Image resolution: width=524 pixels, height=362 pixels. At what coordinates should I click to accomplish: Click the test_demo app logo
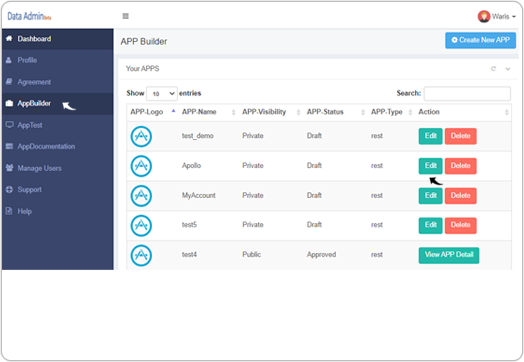(141, 136)
